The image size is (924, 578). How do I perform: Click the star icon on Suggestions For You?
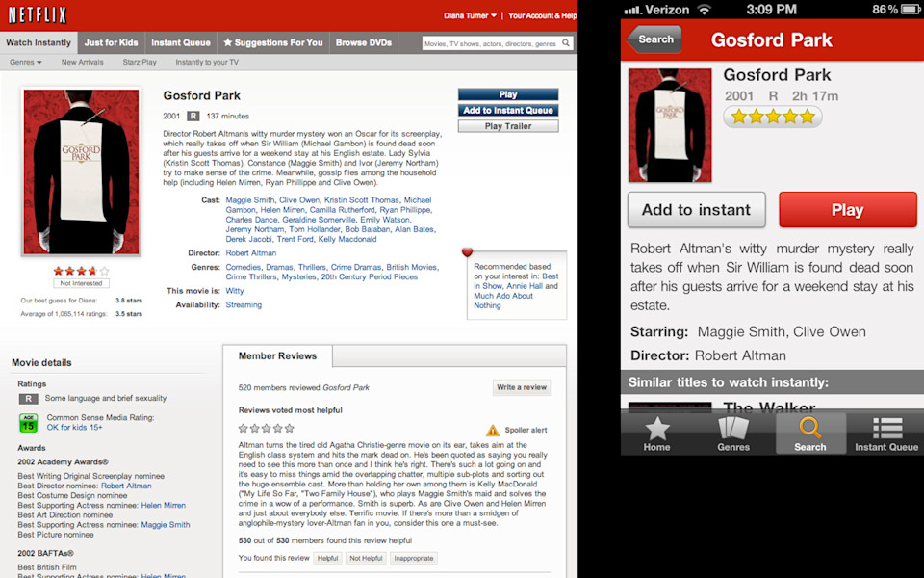227,42
